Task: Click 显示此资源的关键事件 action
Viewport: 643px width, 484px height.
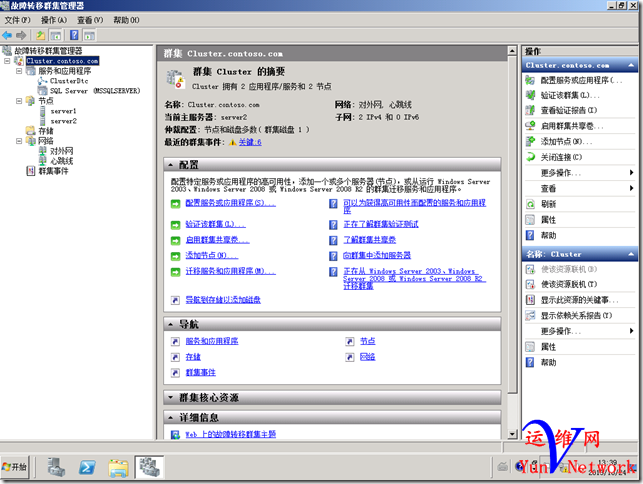Action: click(x=580, y=300)
